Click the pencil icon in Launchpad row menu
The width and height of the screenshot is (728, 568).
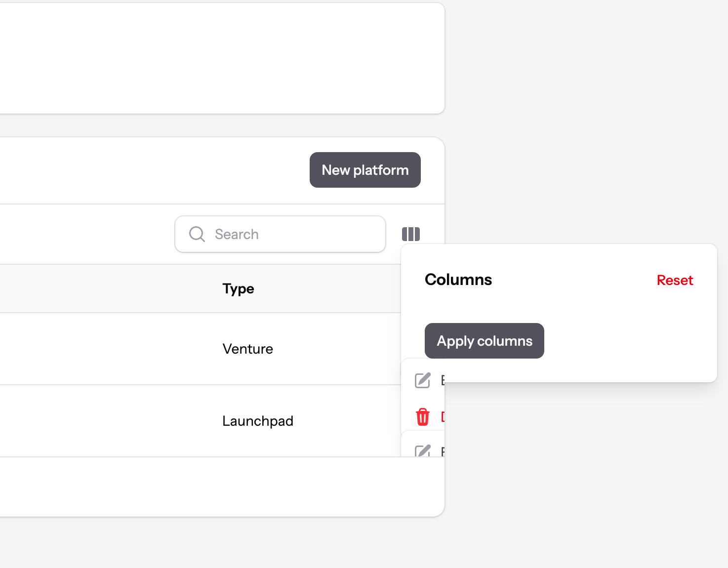click(423, 451)
